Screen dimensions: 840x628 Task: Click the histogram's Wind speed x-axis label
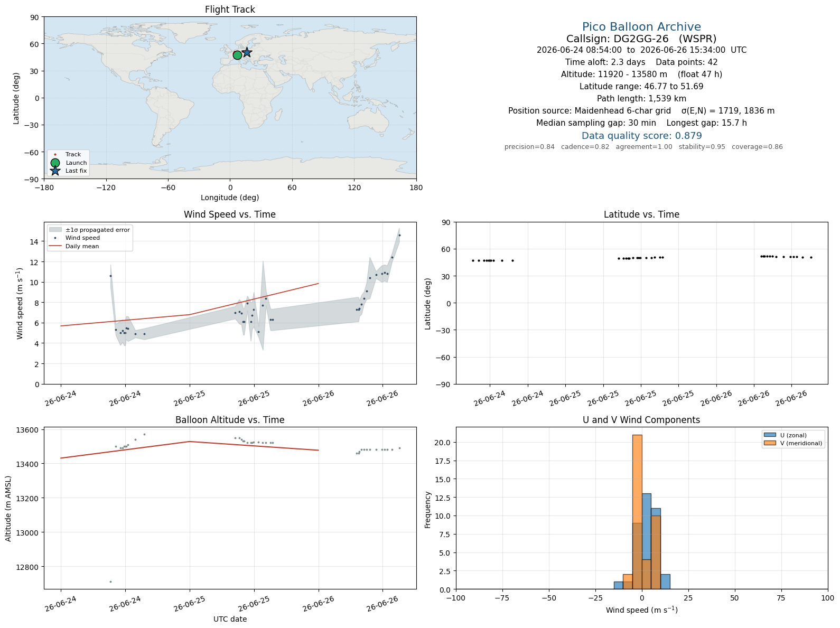coord(641,610)
